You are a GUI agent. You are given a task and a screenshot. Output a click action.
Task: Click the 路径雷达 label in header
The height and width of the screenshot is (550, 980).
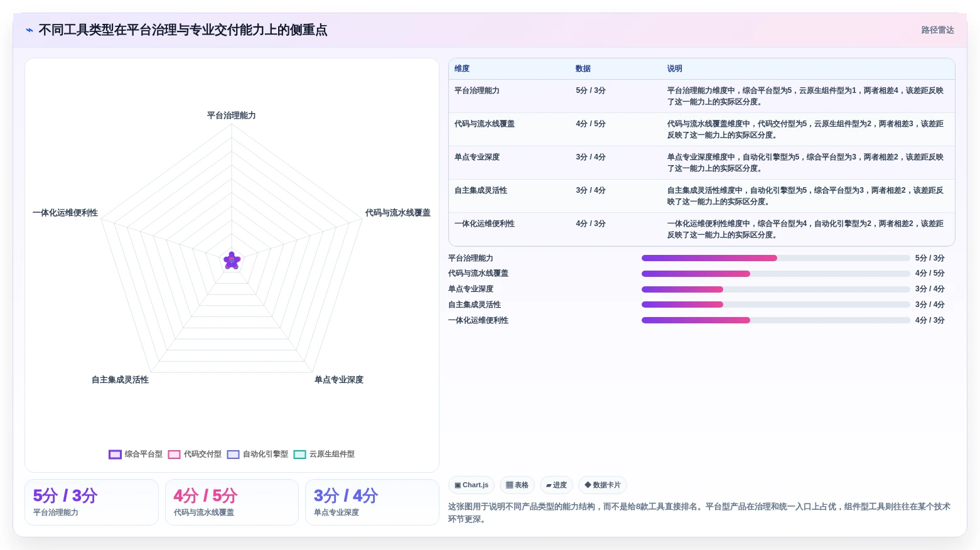(x=937, y=30)
